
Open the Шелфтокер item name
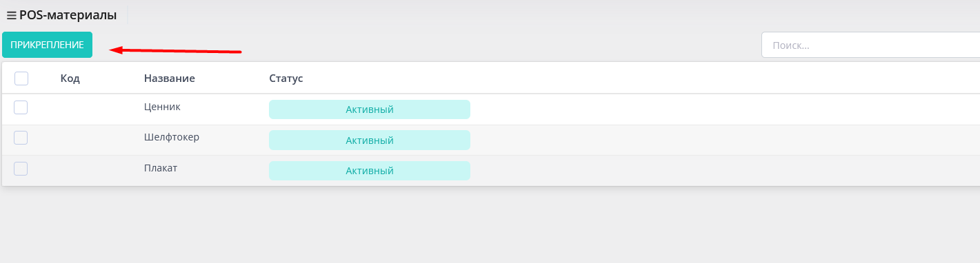[x=172, y=137]
